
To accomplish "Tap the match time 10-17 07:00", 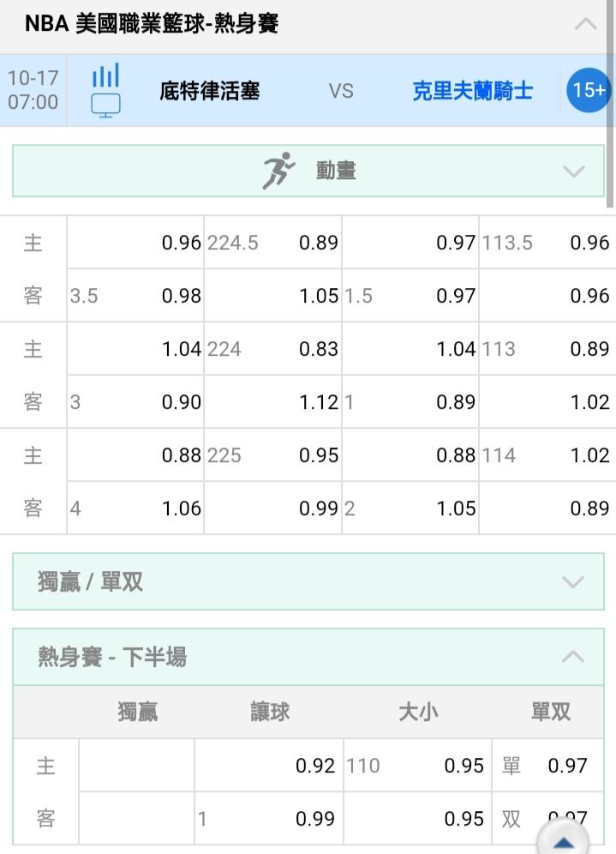I will [33, 90].
